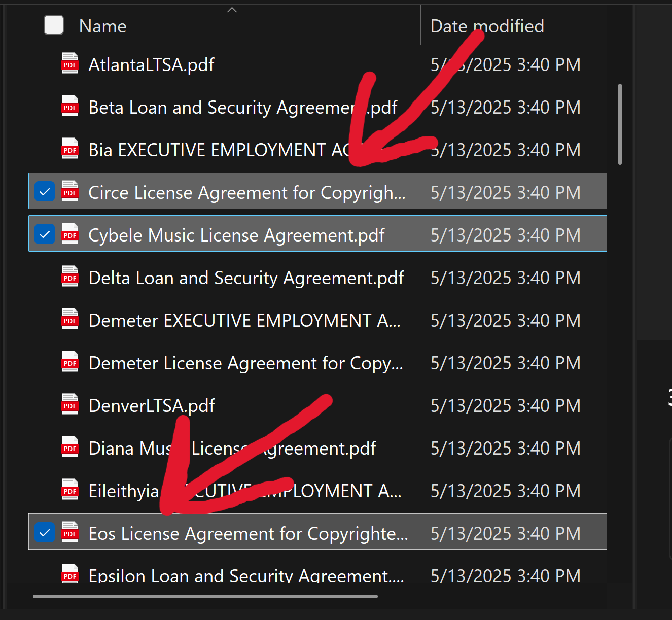Image resolution: width=672 pixels, height=620 pixels.
Task: Click the Epsilon Loan PDF icon
Action: pos(70,574)
